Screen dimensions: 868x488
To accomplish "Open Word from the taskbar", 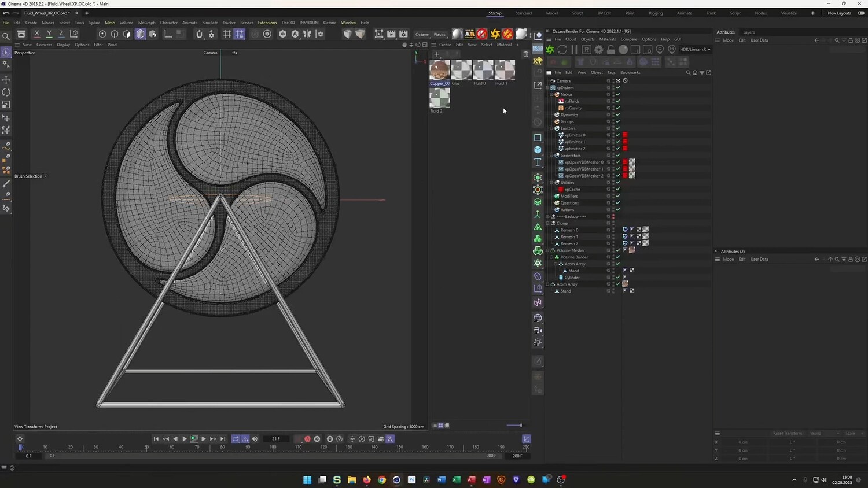I will [442, 479].
